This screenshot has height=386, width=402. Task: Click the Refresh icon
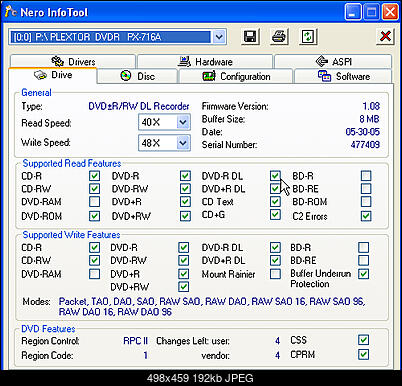coord(308,37)
